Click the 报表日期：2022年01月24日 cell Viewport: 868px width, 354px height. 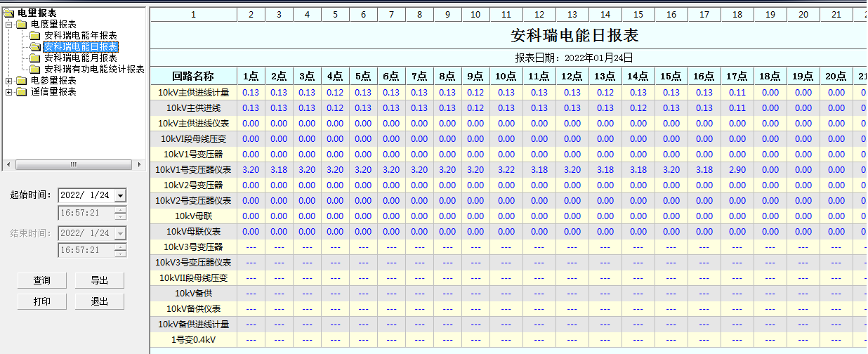pyautogui.click(x=574, y=58)
